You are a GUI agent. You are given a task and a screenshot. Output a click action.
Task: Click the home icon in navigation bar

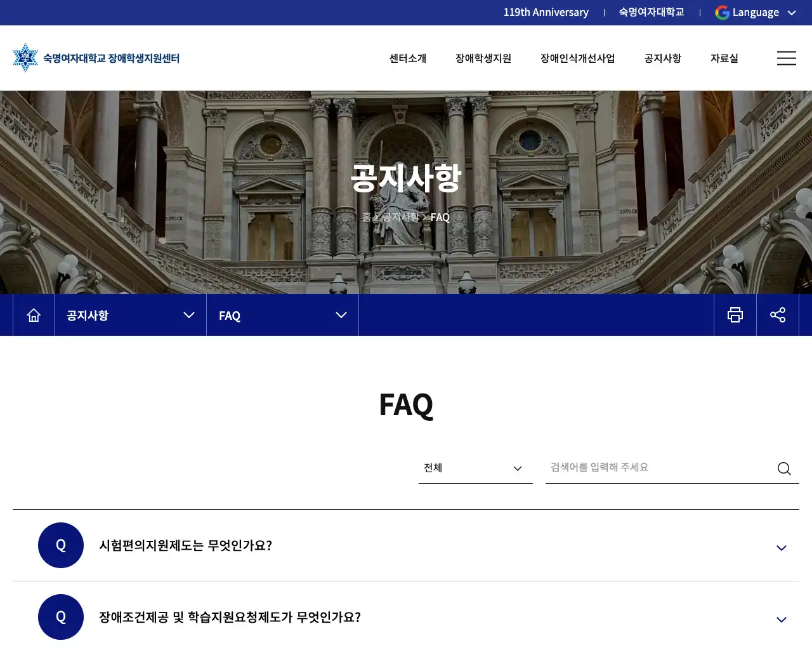[x=34, y=315]
